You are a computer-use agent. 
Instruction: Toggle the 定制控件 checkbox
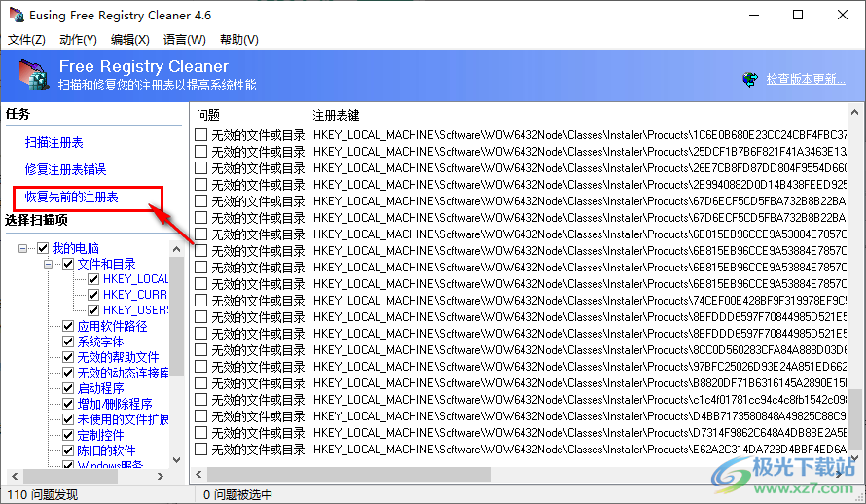click(x=68, y=435)
